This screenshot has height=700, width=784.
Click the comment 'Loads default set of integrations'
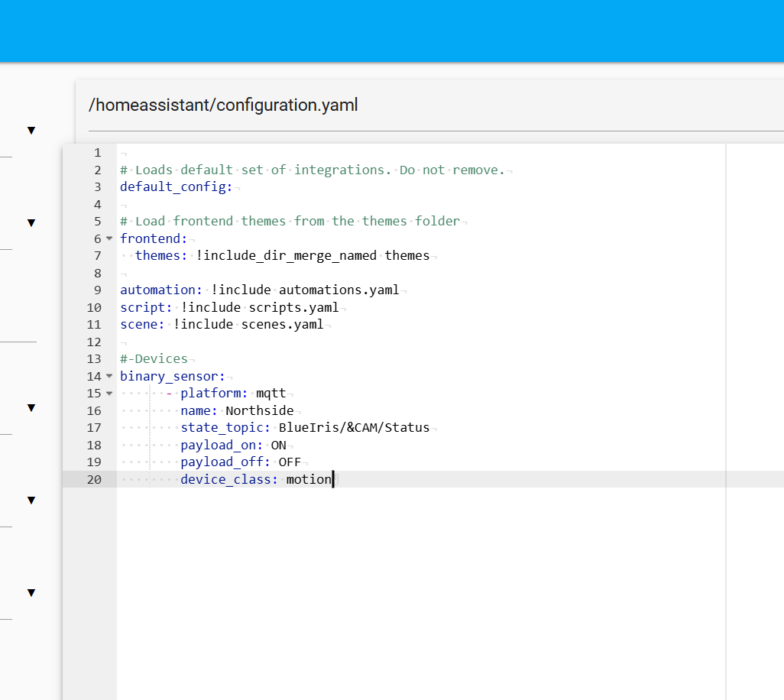pyautogui.click(x=260, y=170)
